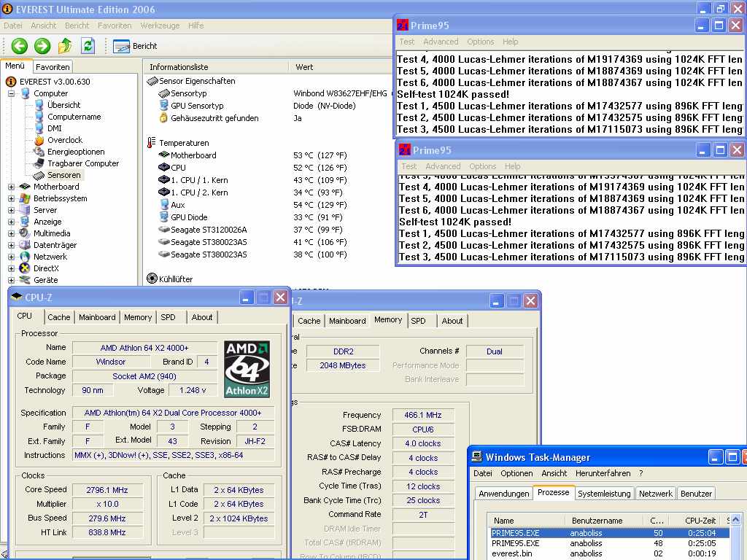Click the Gehäusezutritt gefunden lock icon

(x=163, y=117)
